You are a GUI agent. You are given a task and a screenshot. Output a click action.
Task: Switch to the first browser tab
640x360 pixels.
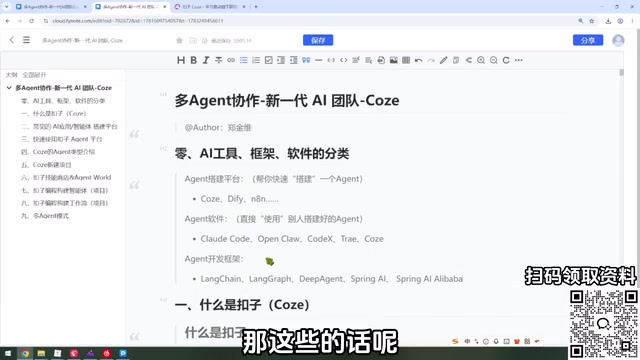point(51,7)
